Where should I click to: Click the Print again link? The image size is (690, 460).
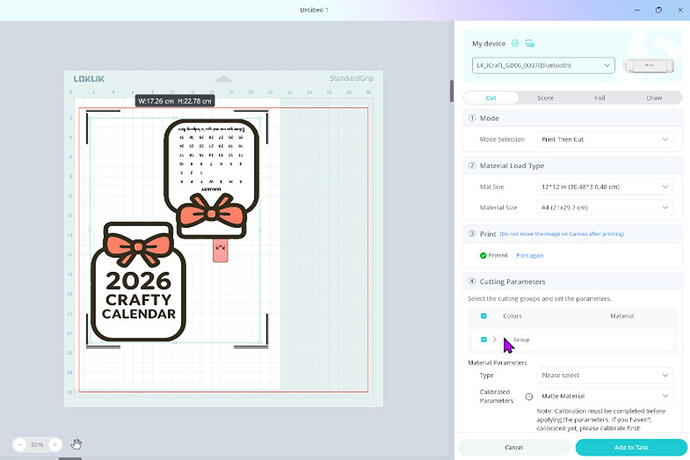[529, 256]
